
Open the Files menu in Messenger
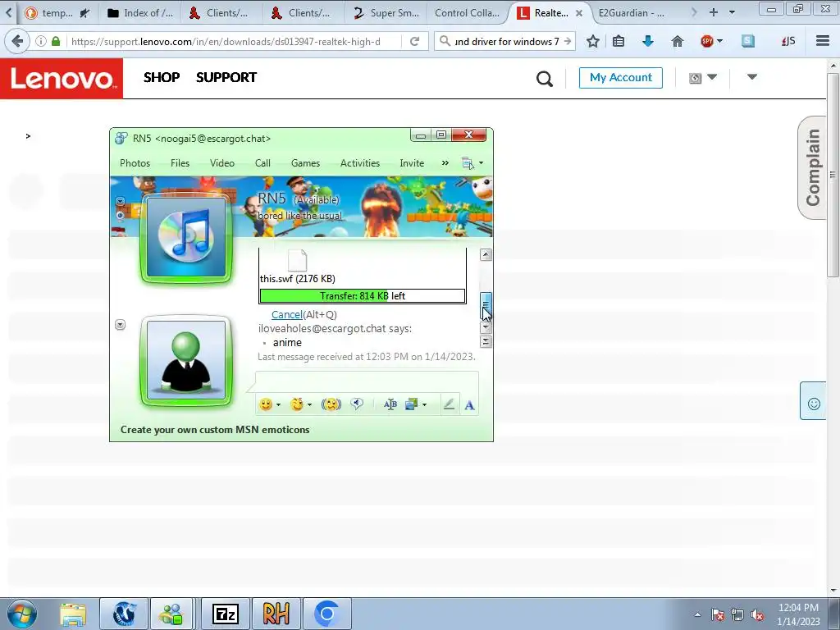(180, 163)
